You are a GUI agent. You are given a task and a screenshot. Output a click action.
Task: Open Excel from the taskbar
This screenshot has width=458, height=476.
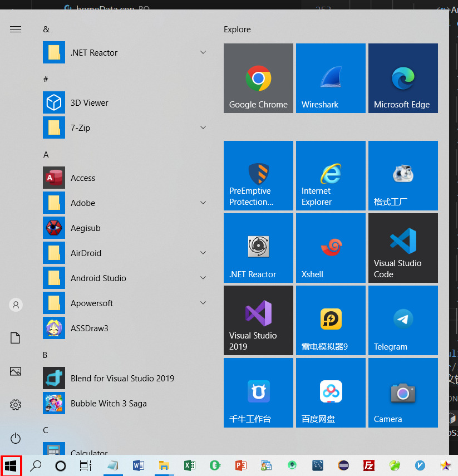190,465
